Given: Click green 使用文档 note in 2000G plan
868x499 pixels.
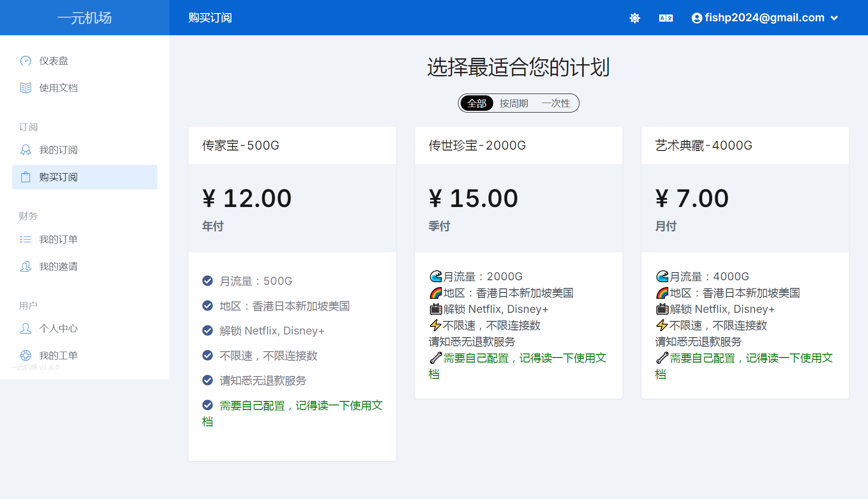Looking at the screenshot, I should point(524,358).
